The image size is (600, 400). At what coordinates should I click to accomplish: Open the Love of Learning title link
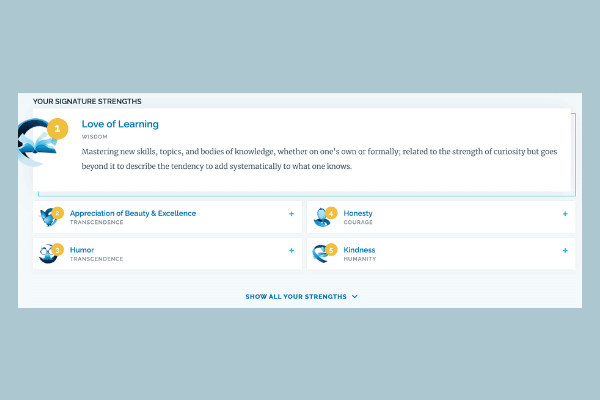[x=120, y=124]
